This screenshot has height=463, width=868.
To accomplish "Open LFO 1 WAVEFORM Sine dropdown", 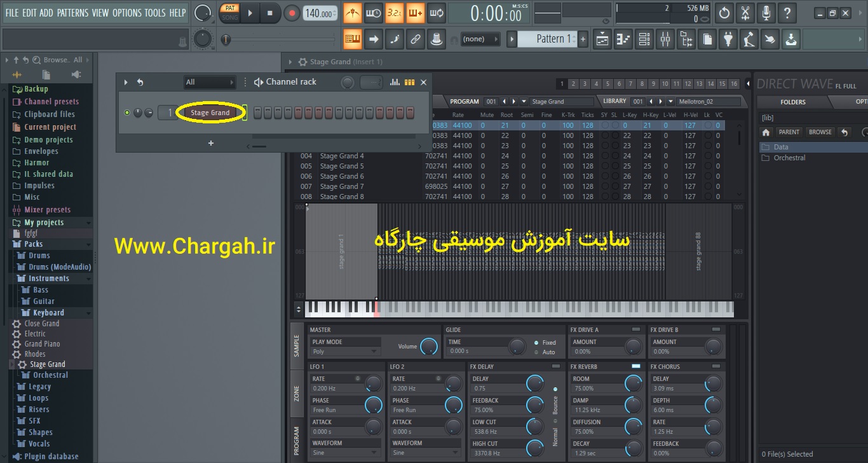I will tap(345, 452).
